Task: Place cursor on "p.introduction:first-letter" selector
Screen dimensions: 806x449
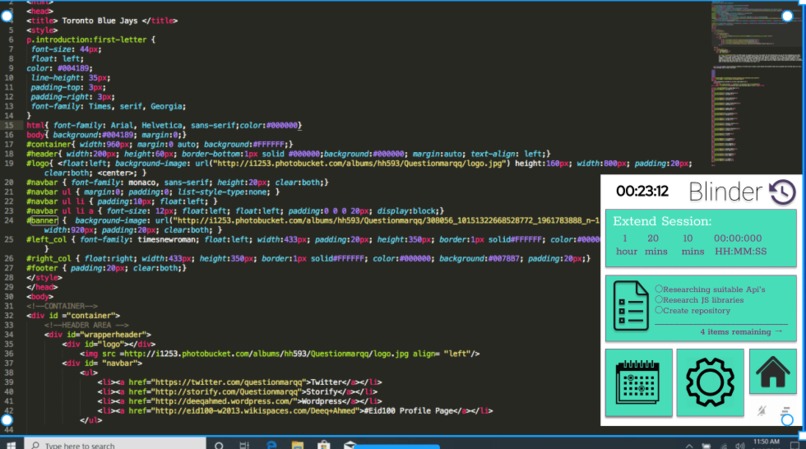Action: (x=86, y=40)
